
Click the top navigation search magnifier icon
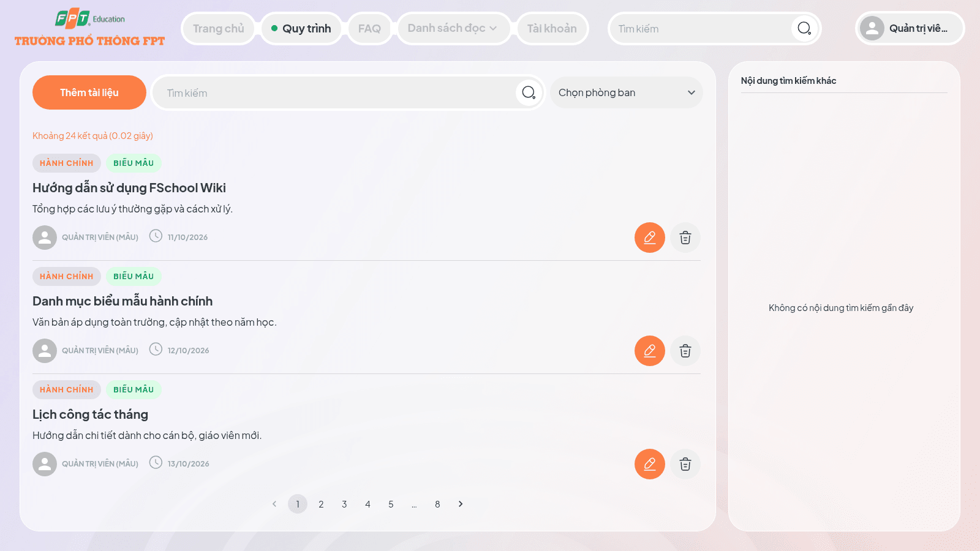point(804,28)
